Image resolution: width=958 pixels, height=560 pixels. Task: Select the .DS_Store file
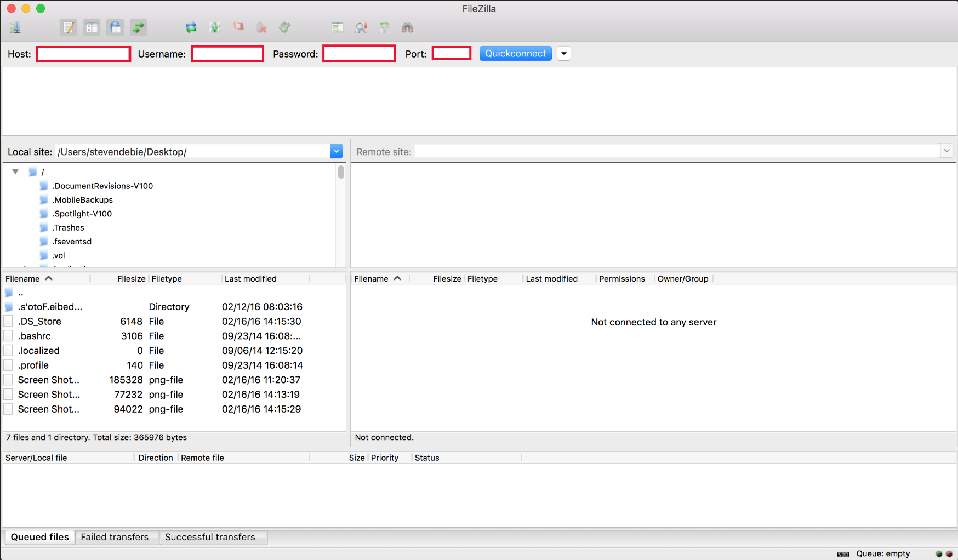point(174,321)
